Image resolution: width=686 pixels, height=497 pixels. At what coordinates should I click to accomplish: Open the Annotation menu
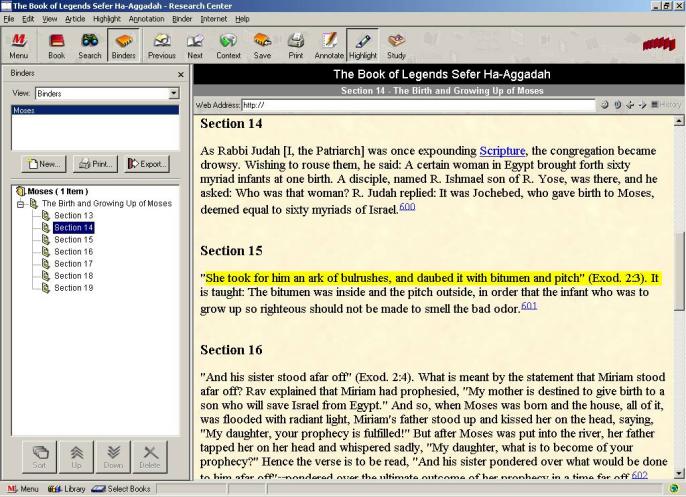click(x=147, y=19)
